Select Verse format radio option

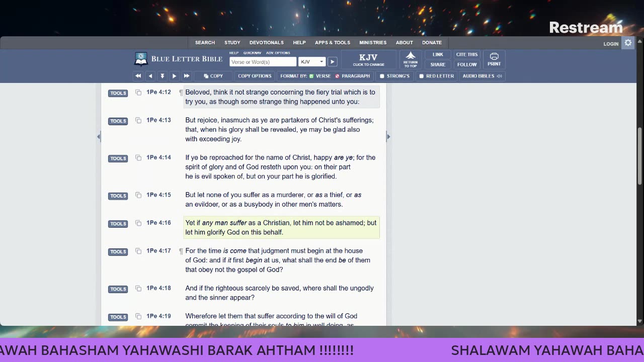tap(311, 76)
